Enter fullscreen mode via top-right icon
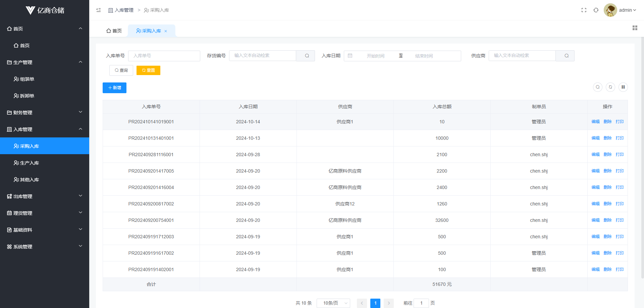The height and width of the screenshot is (308, 644). 584,10
